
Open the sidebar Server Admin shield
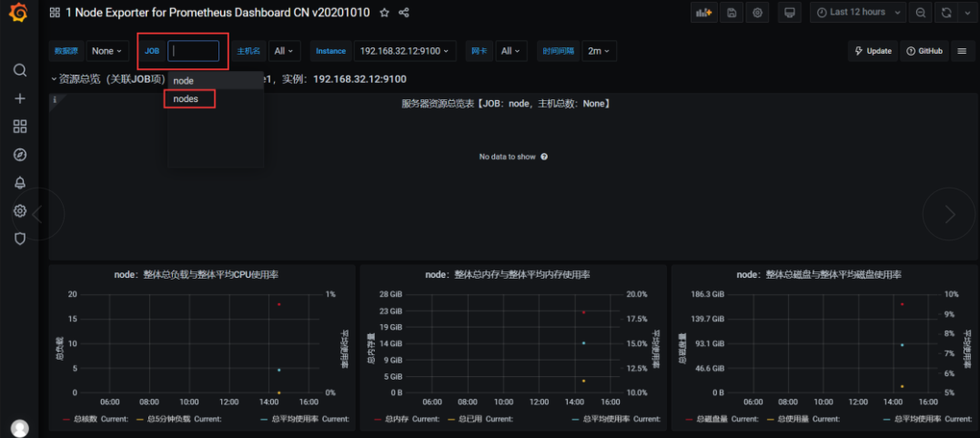20,239
